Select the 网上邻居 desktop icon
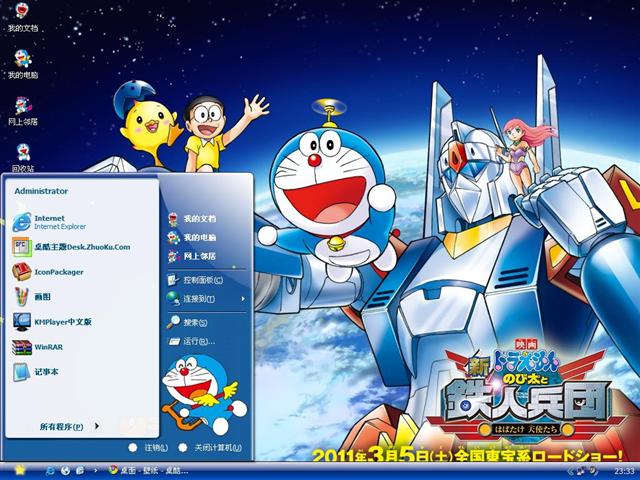 point(22,108)
